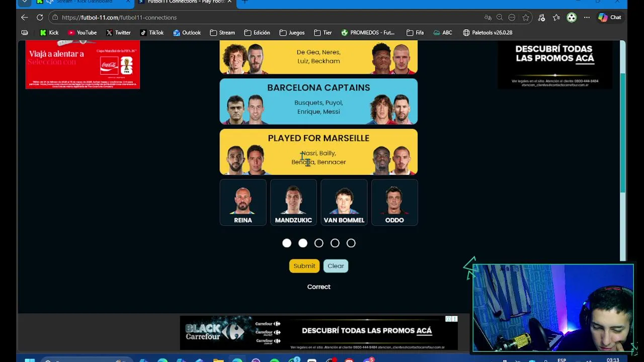The width and height of the screenshot is (644, 362).
Task: Open the Carrefour promos ad on right side
Action: tap(555, 65)
